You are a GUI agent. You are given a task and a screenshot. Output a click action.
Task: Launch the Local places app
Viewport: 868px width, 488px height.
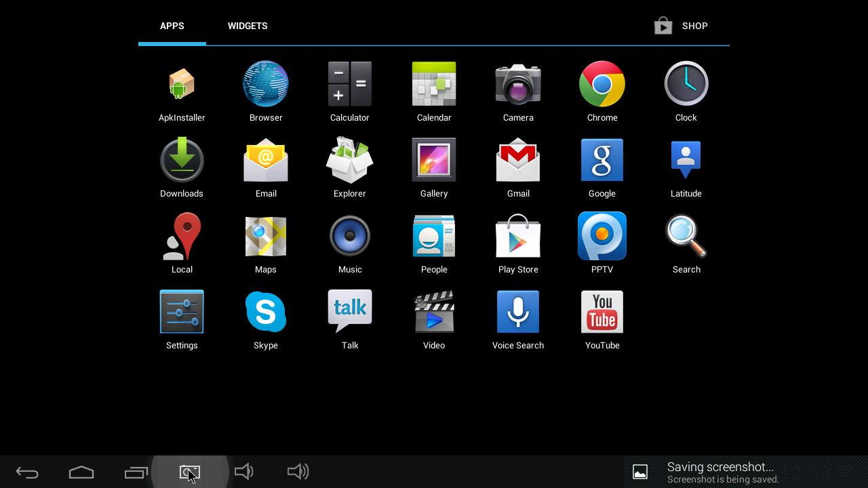pyautogui.click(x=182, y=236)
